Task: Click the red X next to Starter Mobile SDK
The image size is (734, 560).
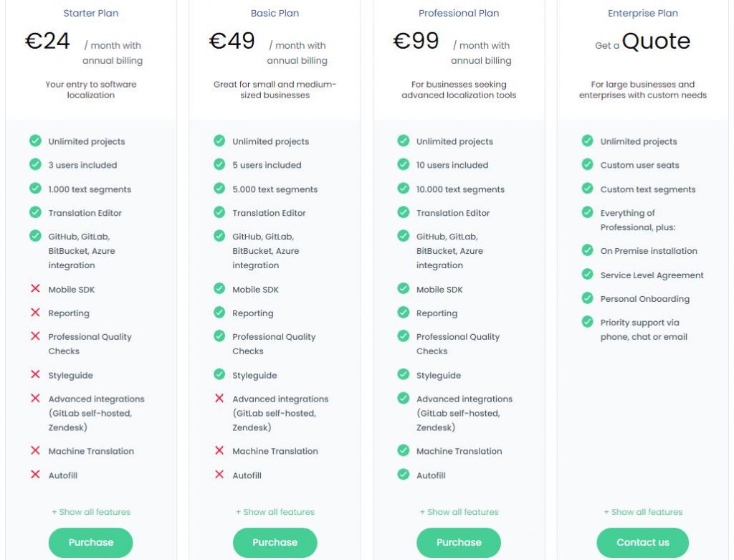Action: 35,288
